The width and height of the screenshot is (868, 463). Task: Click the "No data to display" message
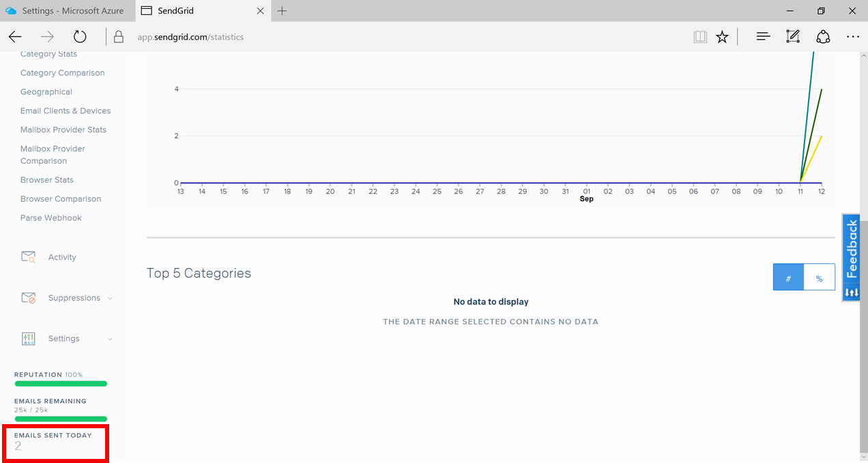tap(491, 301)
